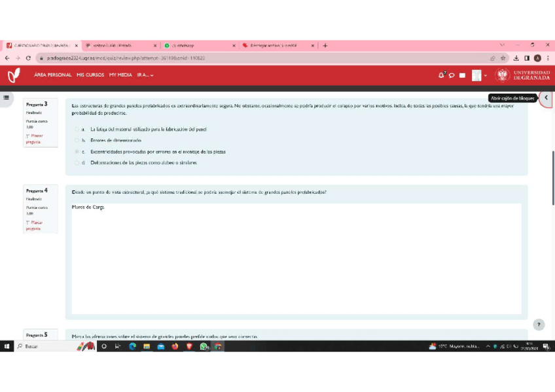Expand the tab search chevron
Image resolution: width=555 pixels, height=392 pixels.
pyautogui.click(x=502, y=45)
